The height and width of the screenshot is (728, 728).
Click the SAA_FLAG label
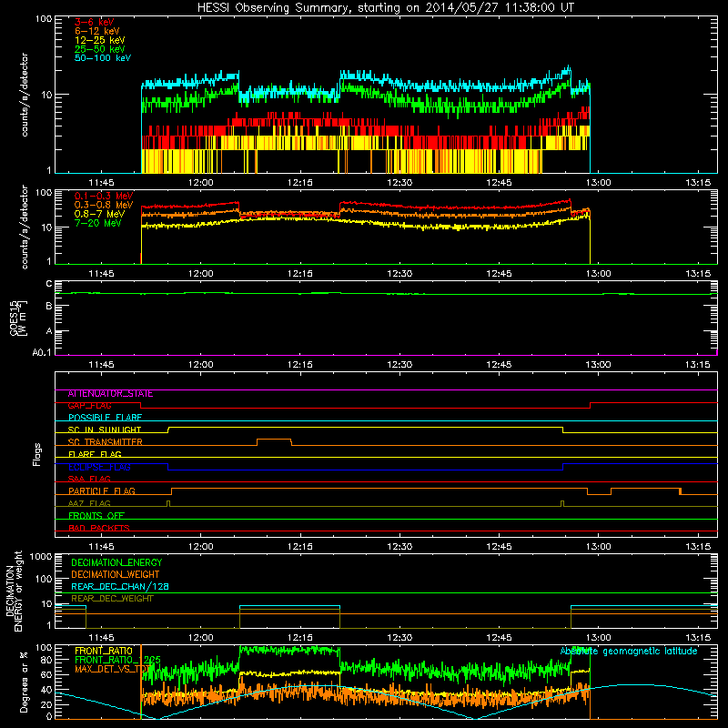coord(89,480)
